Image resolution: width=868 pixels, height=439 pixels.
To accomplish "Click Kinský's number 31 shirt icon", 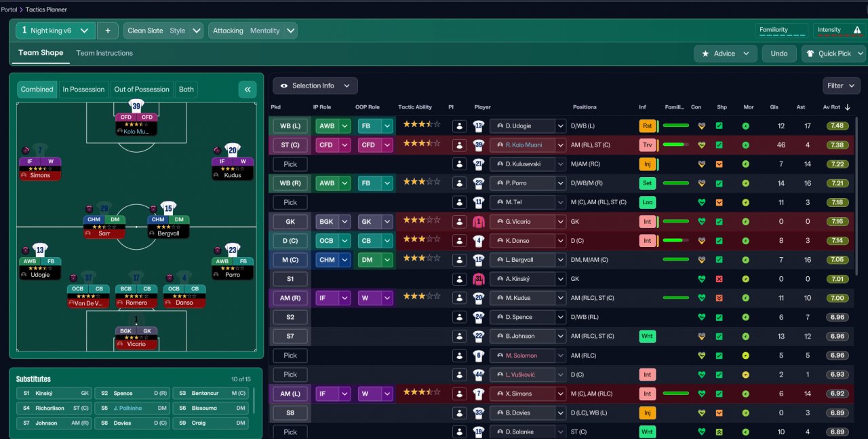I will [x=479, y=279].
